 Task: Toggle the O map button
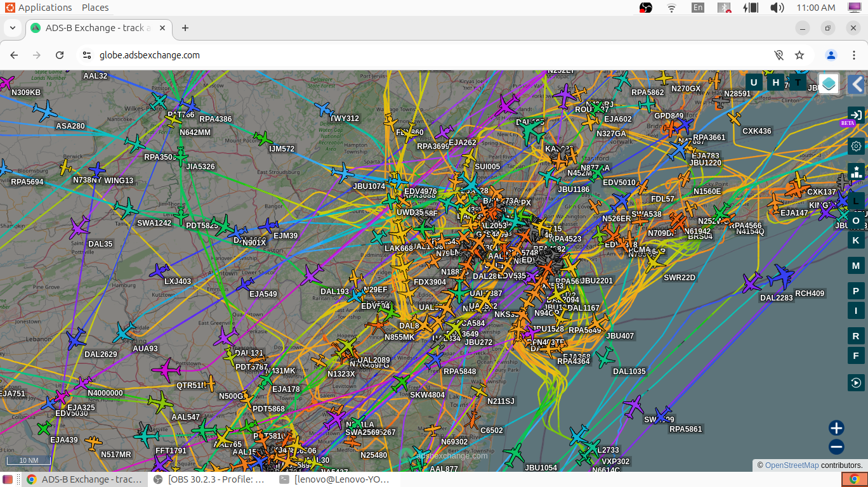[856, 221]
